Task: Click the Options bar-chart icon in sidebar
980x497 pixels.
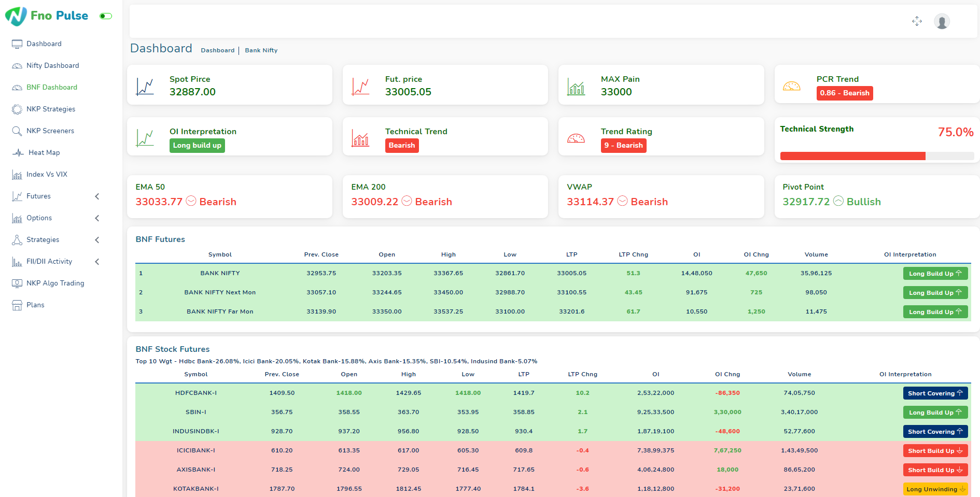Action: [x=17, y=218]
